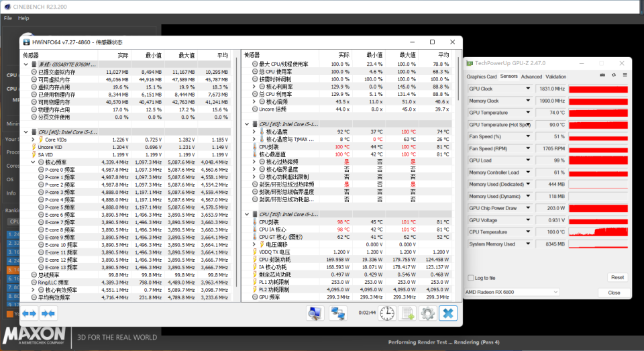Close sensors with the blue X icon
Viewport: 644px width, 351px height.
point(447,313)
